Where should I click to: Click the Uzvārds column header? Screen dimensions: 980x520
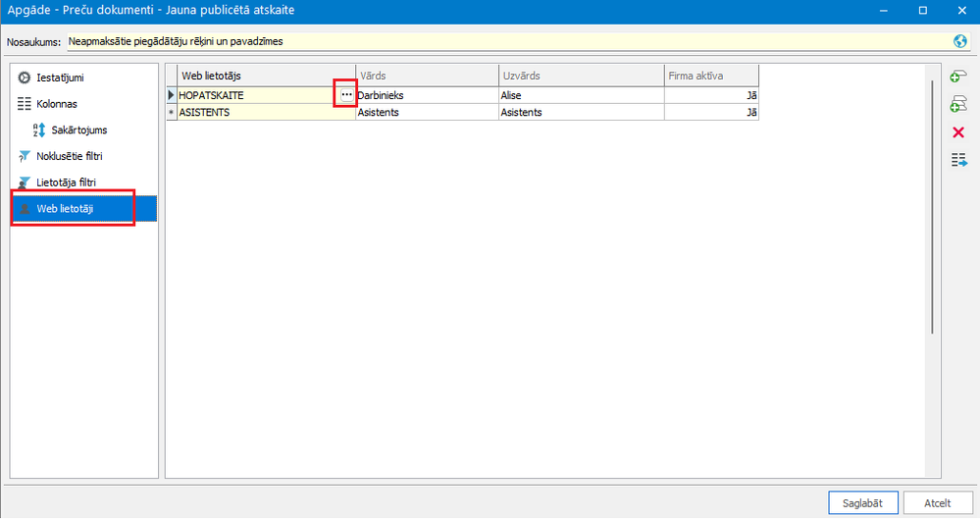(582, 76)
